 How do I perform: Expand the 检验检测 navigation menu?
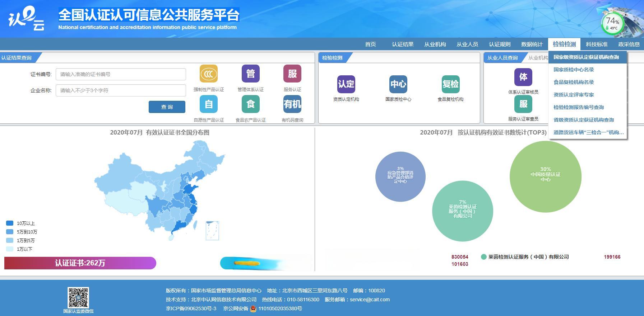[564, 44]
